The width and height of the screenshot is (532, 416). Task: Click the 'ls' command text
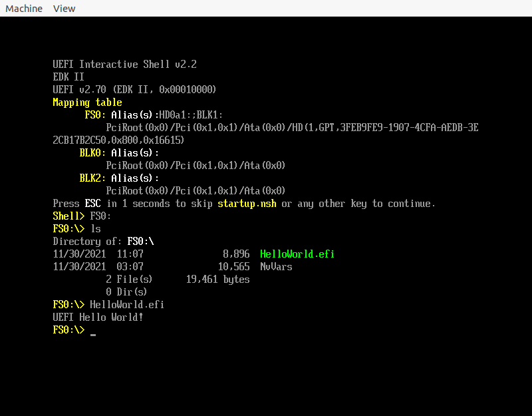[96, 228]
